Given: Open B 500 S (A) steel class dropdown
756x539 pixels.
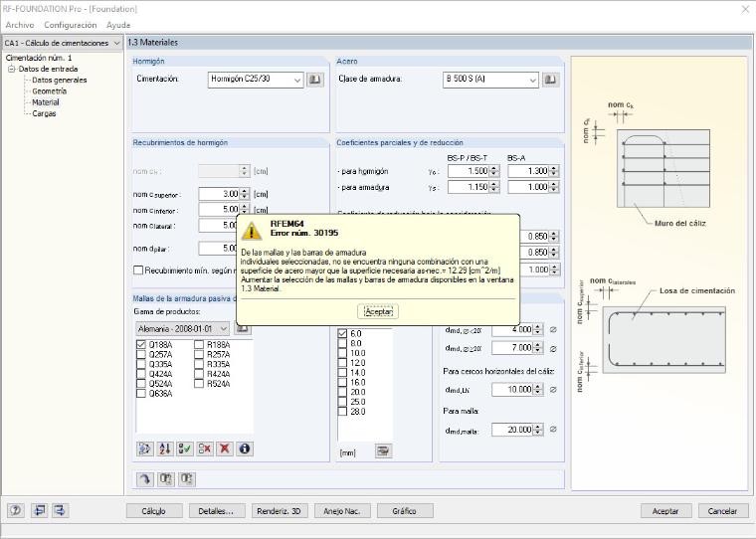Looking at the screenshot, I should click(x=490, y=80).
